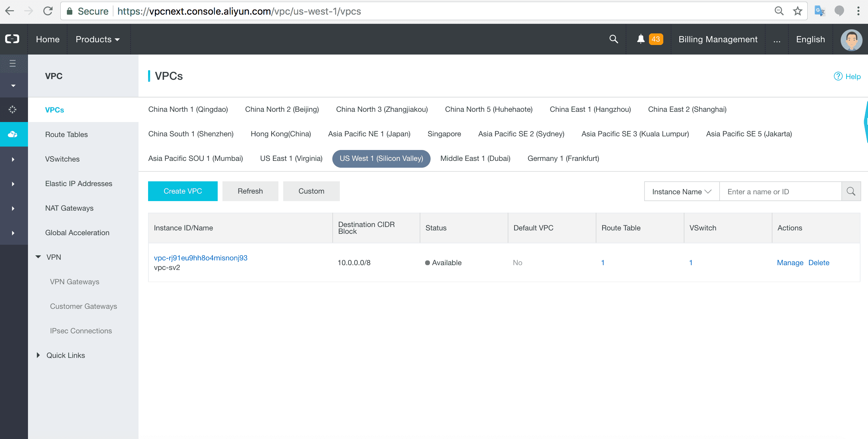868x439 pixels.
Task: Switch to the Singapore region tab
Action: tap(444, 134)
